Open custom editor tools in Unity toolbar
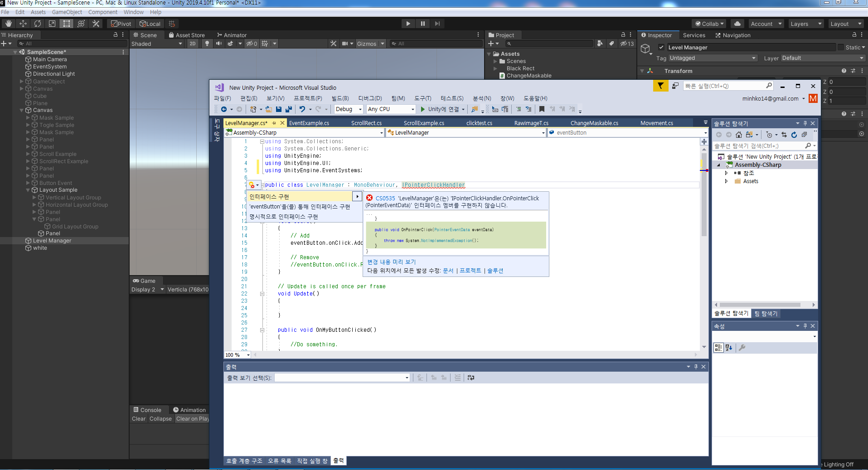 [x=96, y=24]
